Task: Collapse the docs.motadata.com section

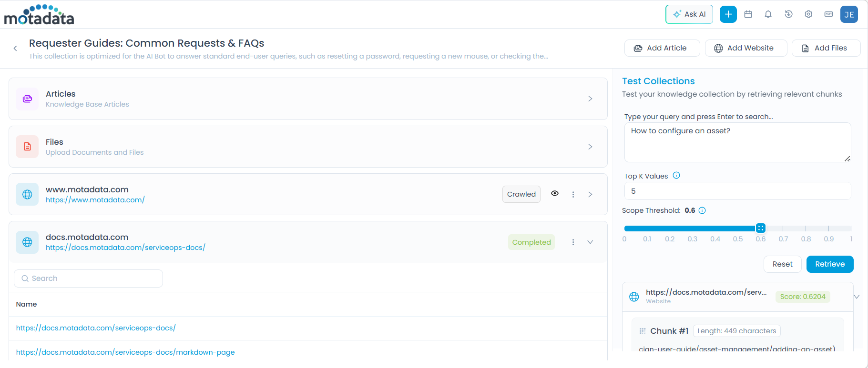Action: click(590, 242)
